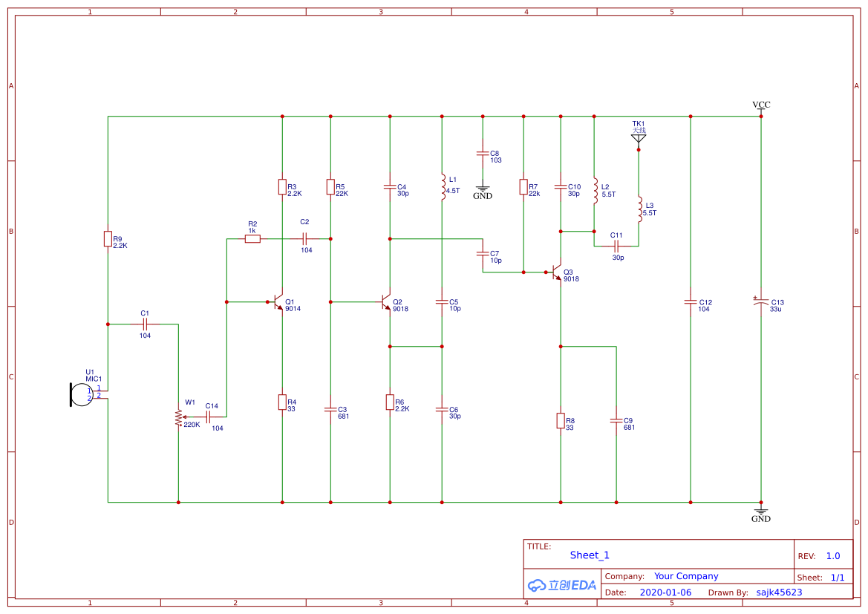Image resolution: width=868 pixels, height=614 pixels.
Task: Select the R2 1k resistor symbol
Action: (x=252, y=238)
